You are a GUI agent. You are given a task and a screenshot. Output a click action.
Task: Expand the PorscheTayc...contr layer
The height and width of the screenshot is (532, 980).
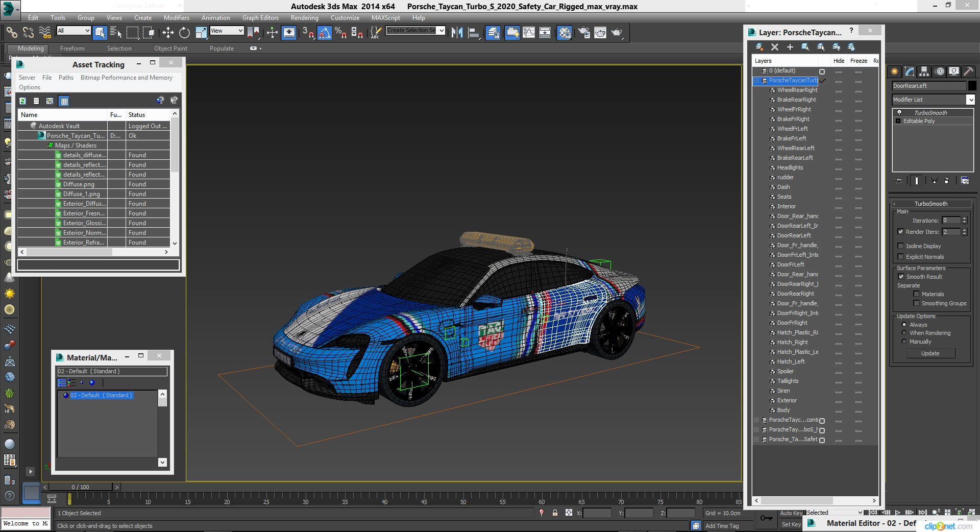(x=756, y=420)
